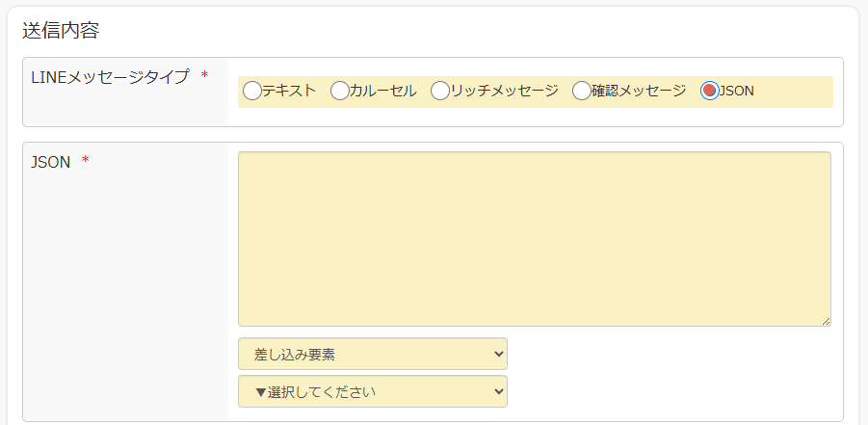Click the red asterisk beside LINEメッセージタイプ
Viewport: 868px width, 425px height.
coord(204,75)
